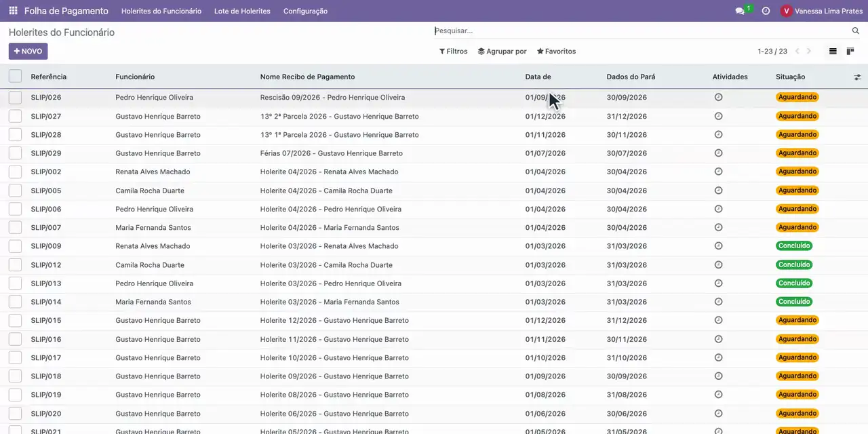Image resolution: width=868 pixels, height=434 pixels.
Task: Open activity clock for SLIP/007 row
Action: coord(719,227)
